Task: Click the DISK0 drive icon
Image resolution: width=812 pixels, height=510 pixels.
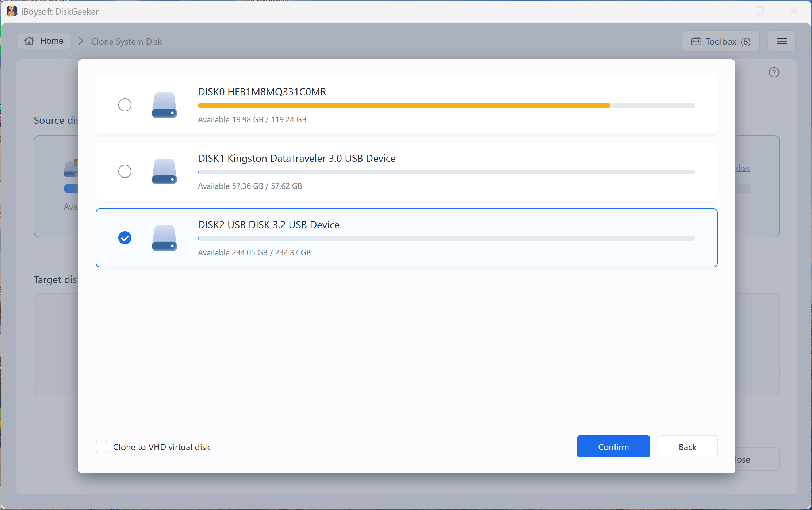Action: (164, 105)
